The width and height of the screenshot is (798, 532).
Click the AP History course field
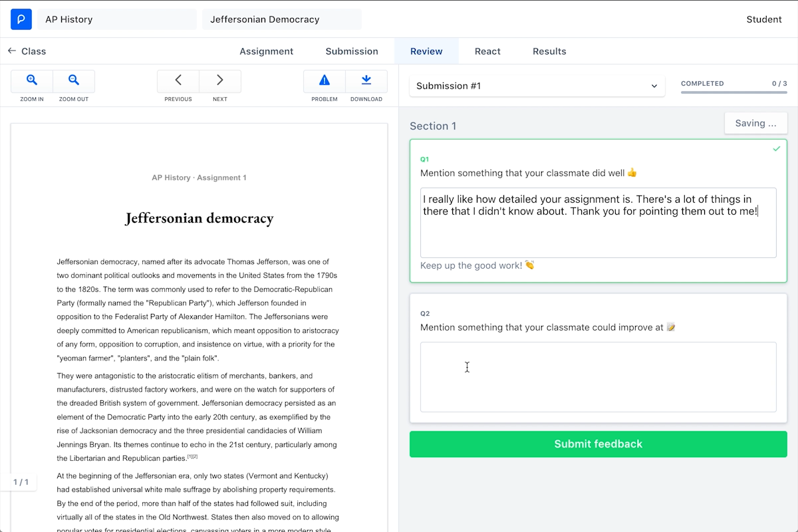click(117, 19)
